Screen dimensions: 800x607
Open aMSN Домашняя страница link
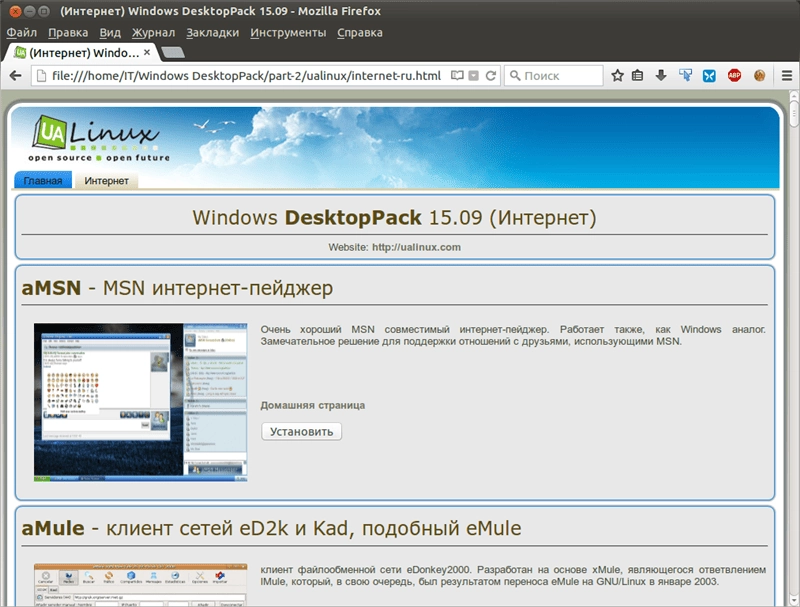click(312, 405)
